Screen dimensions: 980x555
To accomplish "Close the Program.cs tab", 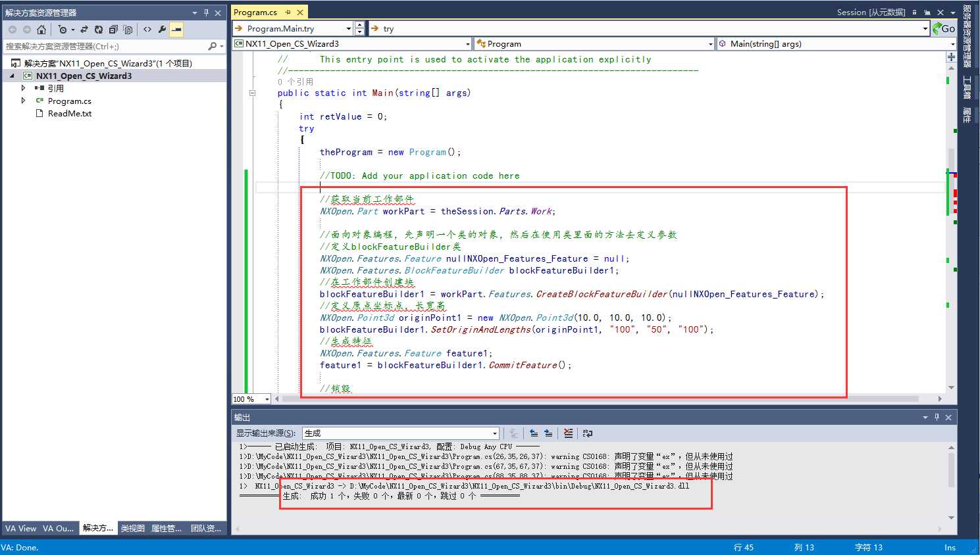I will click(300, 12).
